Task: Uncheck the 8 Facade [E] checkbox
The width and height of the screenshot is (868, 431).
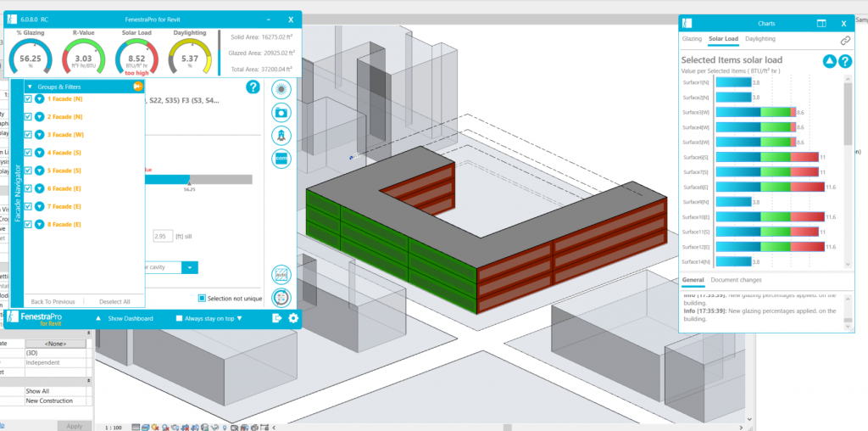Action: click(x=28, y=224)
